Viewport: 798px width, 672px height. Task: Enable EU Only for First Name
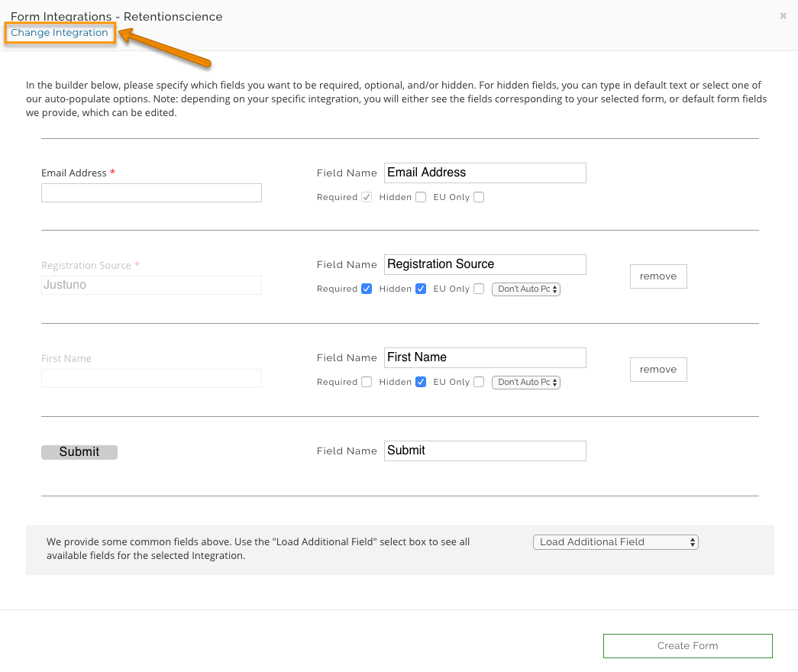[x=478, y=382]
